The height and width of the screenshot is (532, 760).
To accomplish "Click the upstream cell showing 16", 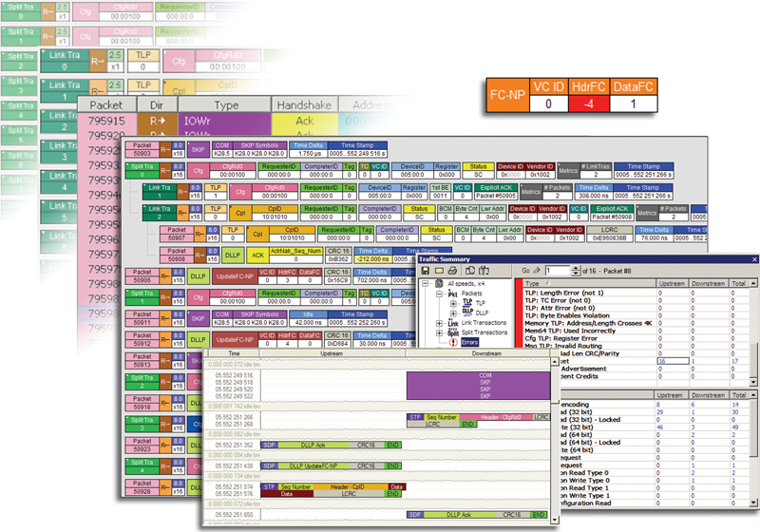I will coord(673,361).
